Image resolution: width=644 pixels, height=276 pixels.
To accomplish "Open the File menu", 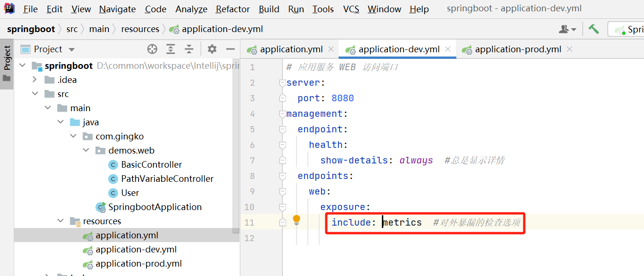I will click(31, 9).
